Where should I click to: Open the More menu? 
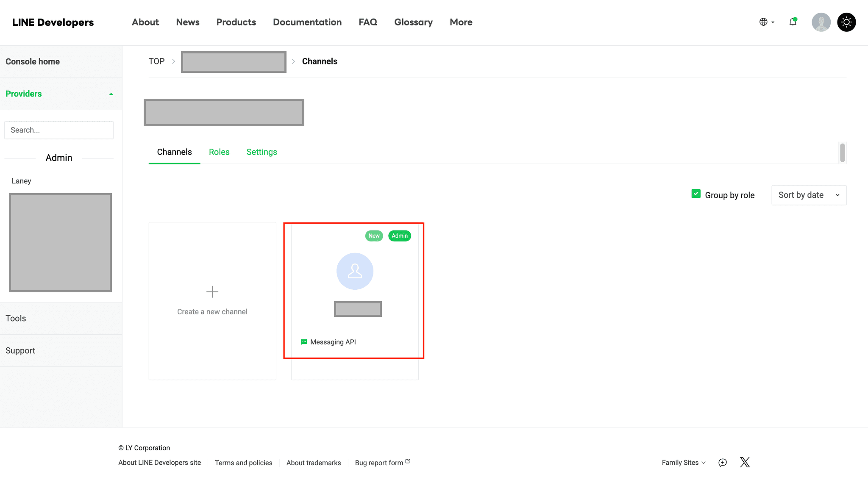(461, 22)
